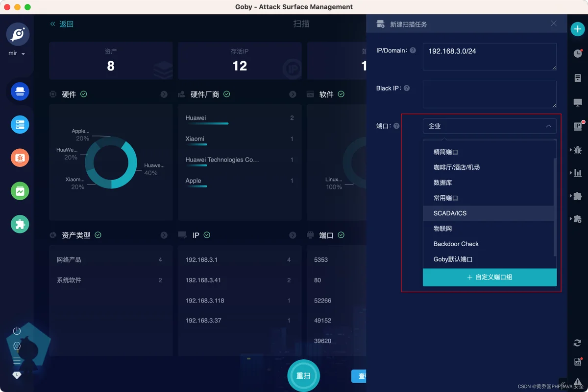The height and width of the screenshot is (392, 588).
Task: Open the asset server icon in right sidebar
Action: [578, 78]
